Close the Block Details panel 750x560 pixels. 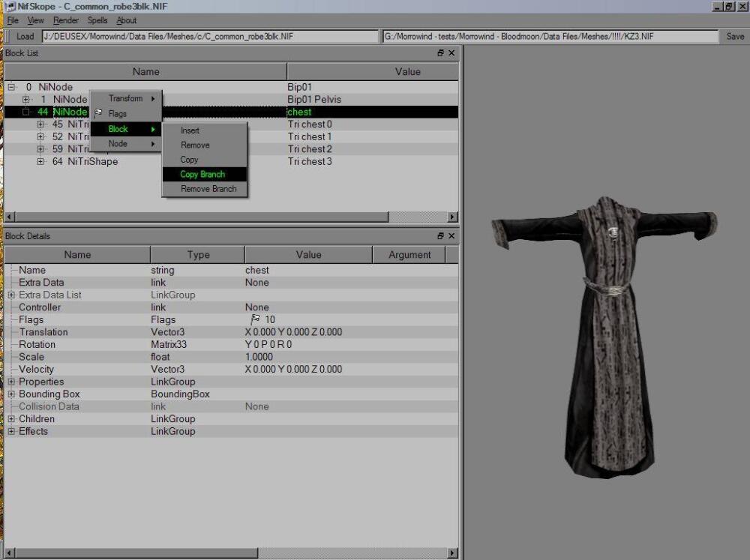click(451, 235)
